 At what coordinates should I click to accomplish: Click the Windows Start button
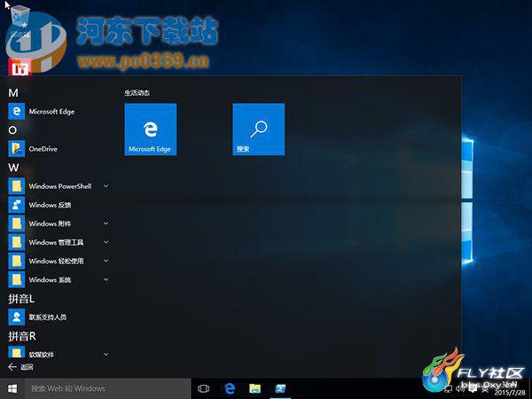point(12,388)
